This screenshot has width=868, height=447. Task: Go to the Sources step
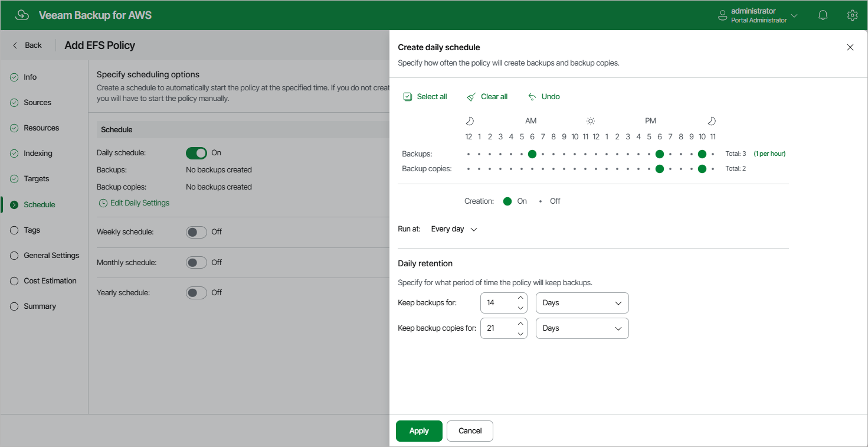(37, 103)
